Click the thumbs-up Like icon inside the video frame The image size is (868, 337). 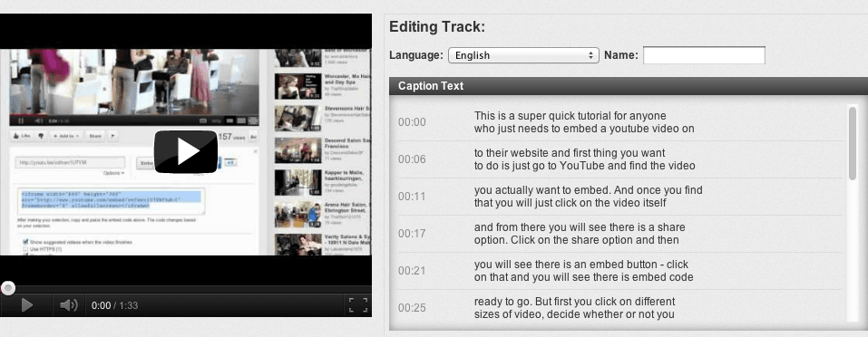(x=22, y=136)
